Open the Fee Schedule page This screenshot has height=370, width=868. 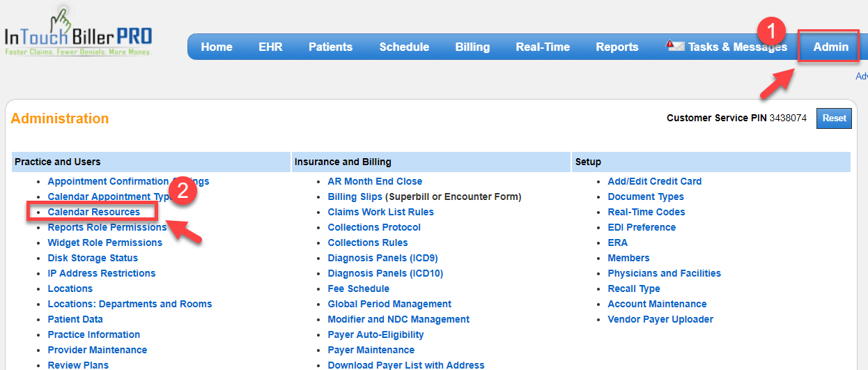point(358,288)
